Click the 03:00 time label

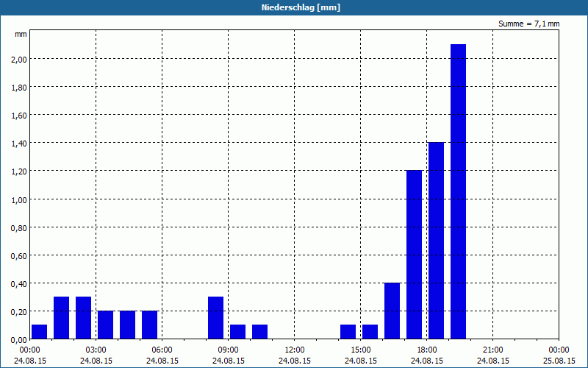point(96,350)
